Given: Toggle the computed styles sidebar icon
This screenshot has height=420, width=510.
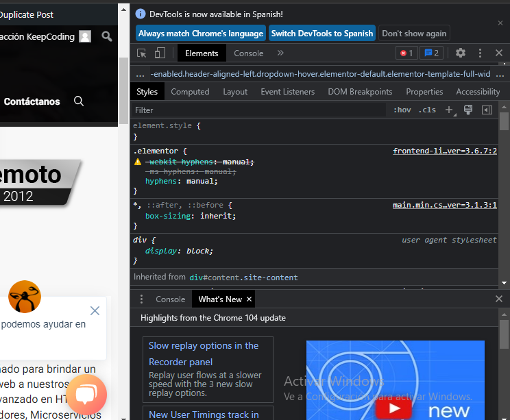Looking at the screenshot, I should 487,110.
